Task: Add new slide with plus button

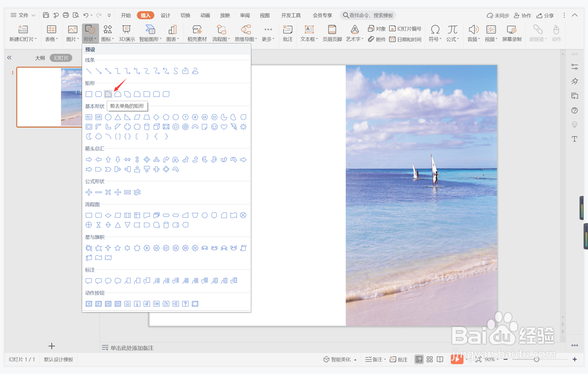Action: 52,346
